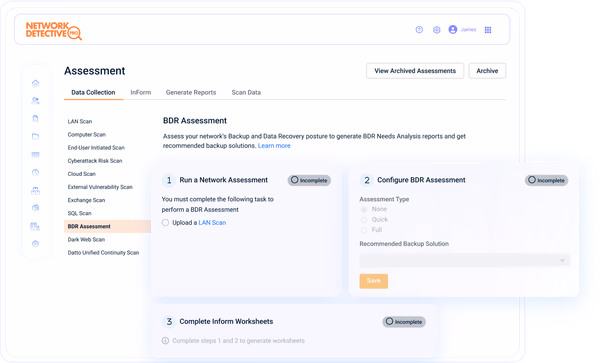This screenshot has width=600, height=363.
Task: Click the clock history icon in sidebar
Action: click(x=36, y=172)
